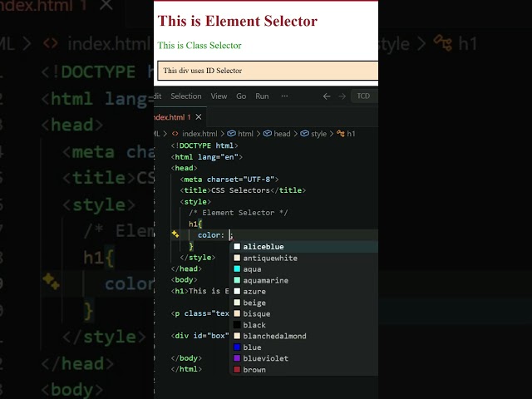This screenshot has width=532, height=399.
Task: Click the p class line in the editor
Action: pos(200,313)
